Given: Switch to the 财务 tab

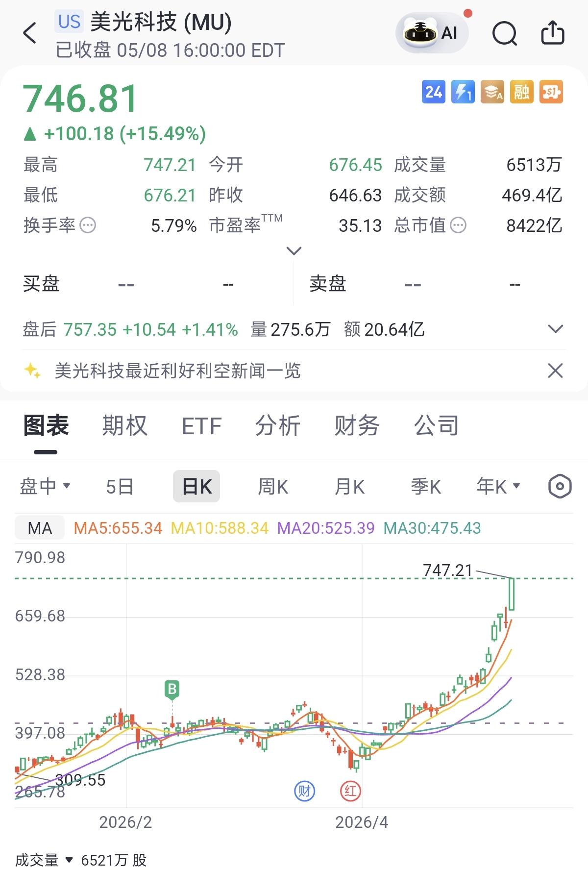Looking at the screenshot, I should [357, 425].
